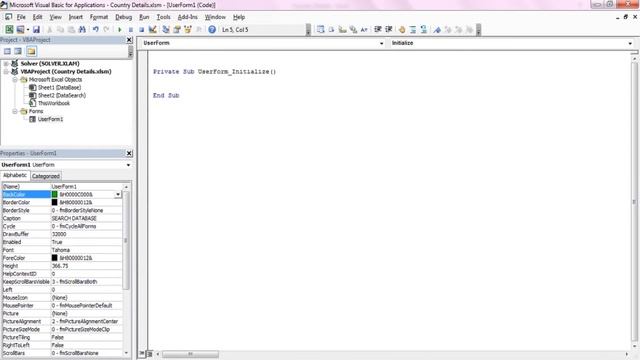The image size is (640, 360).
Task: Open the Insert menu
Action: click(76, 17)
